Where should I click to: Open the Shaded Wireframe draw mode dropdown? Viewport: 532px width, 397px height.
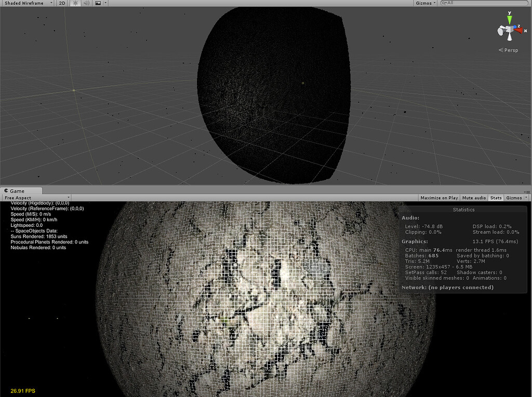pyautogui.click(x=26, y=3)
